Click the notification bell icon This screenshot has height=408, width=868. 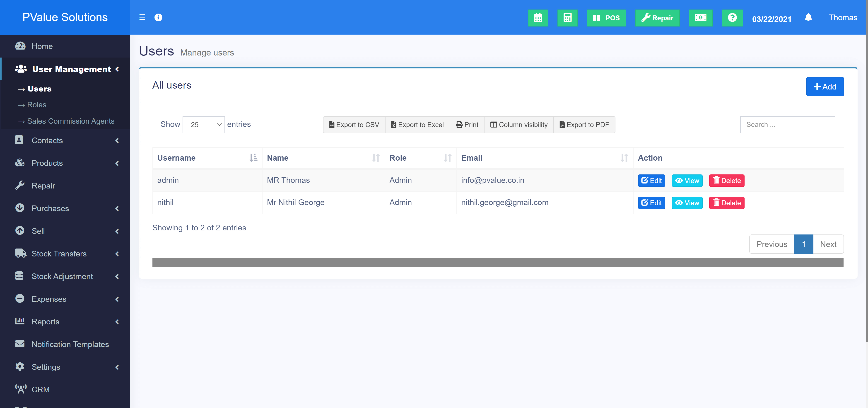click(x=808, y=17)
